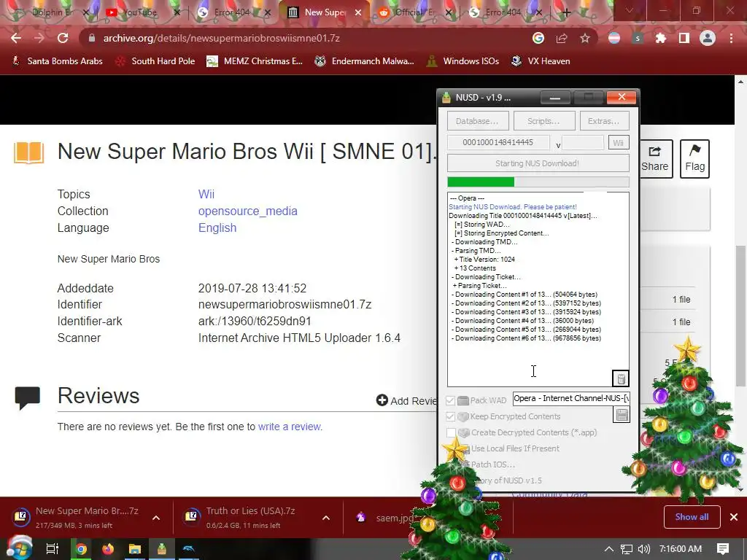Open Santa Bombs Arabs bookmark
This screenshot has height=560, width=747.
pyautogui.click(x=57, y=61)
